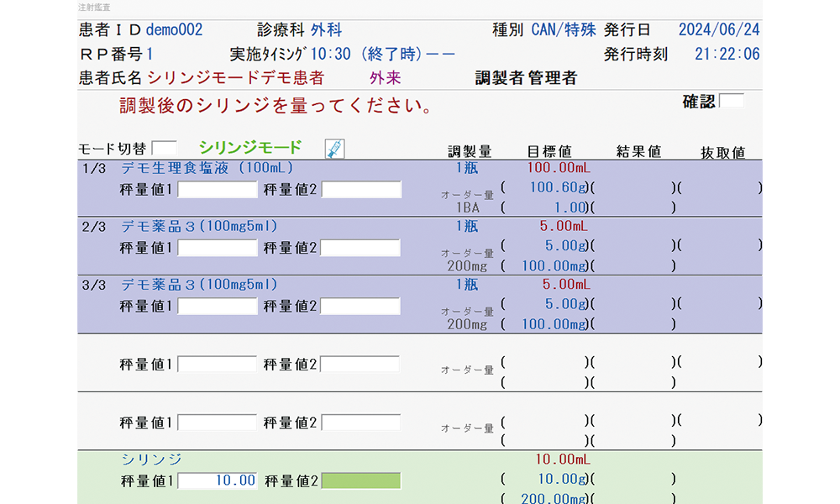
Task: Click the シリンジ row label
Action: click(151, 459)
